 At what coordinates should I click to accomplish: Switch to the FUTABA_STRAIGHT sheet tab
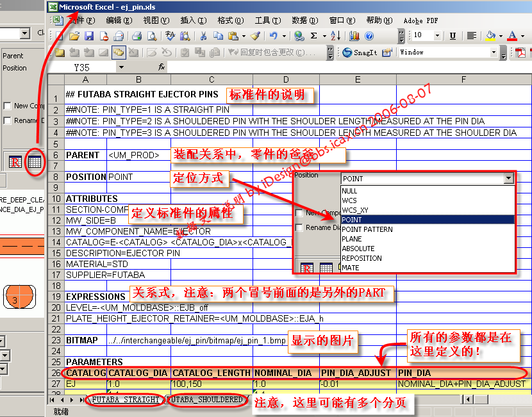click(125, 400)
